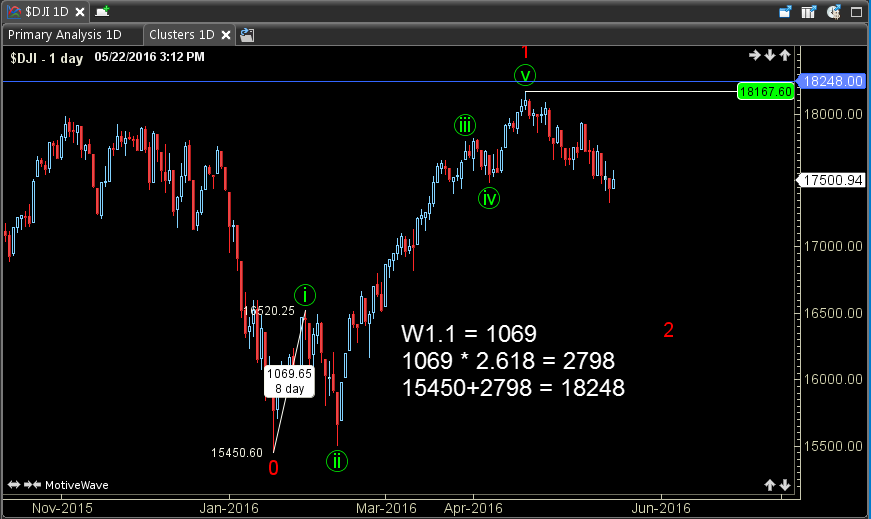The height and width of the screenshot is (519, 871).
Task: Click the Jan-2016 time axis label
Action: (229, 508)
